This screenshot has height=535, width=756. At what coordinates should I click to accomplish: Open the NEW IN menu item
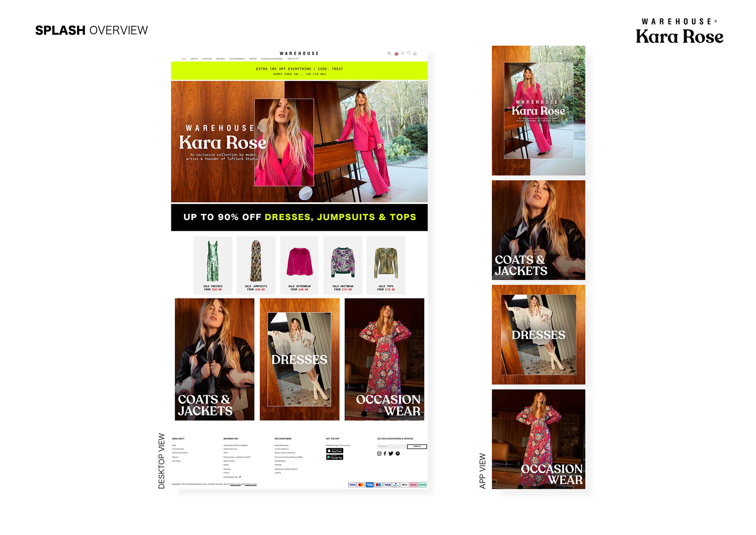click(x=194, y=59)
